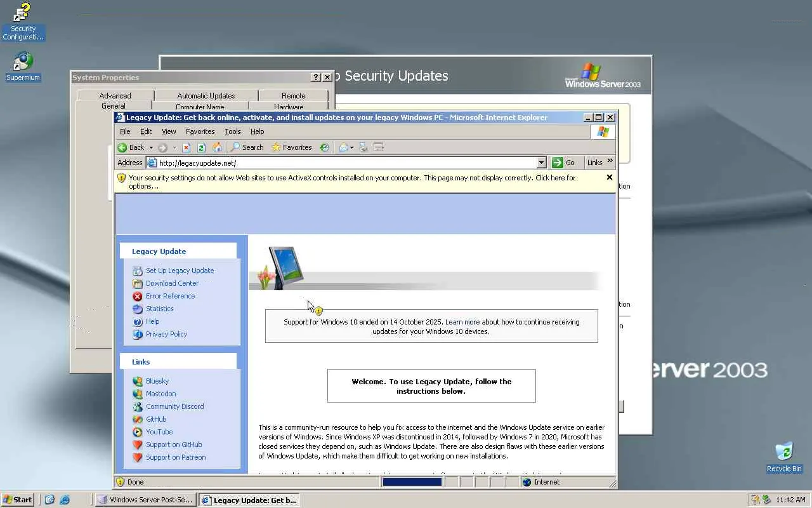Open the Download Center link
Screen dimensions: 812x508
coord(172,283)
